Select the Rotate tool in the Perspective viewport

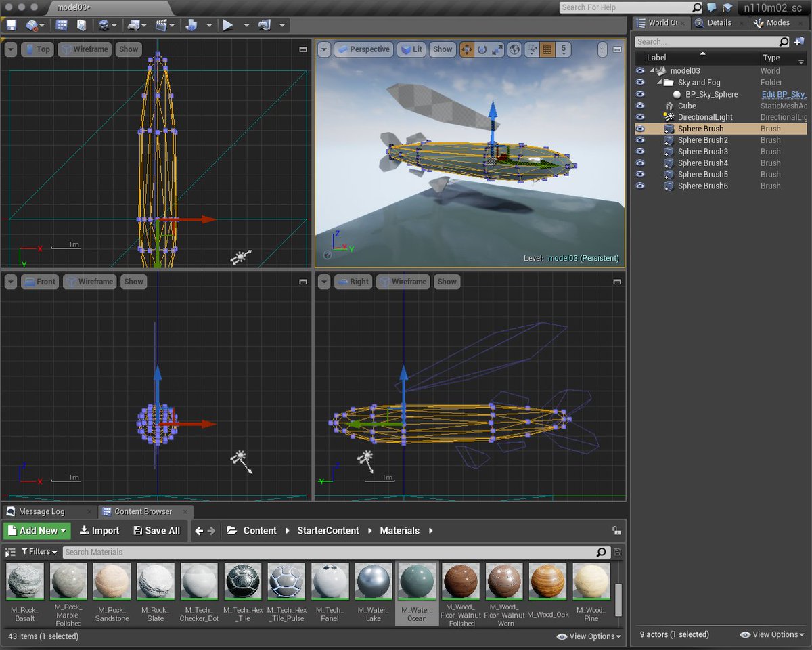482,49
